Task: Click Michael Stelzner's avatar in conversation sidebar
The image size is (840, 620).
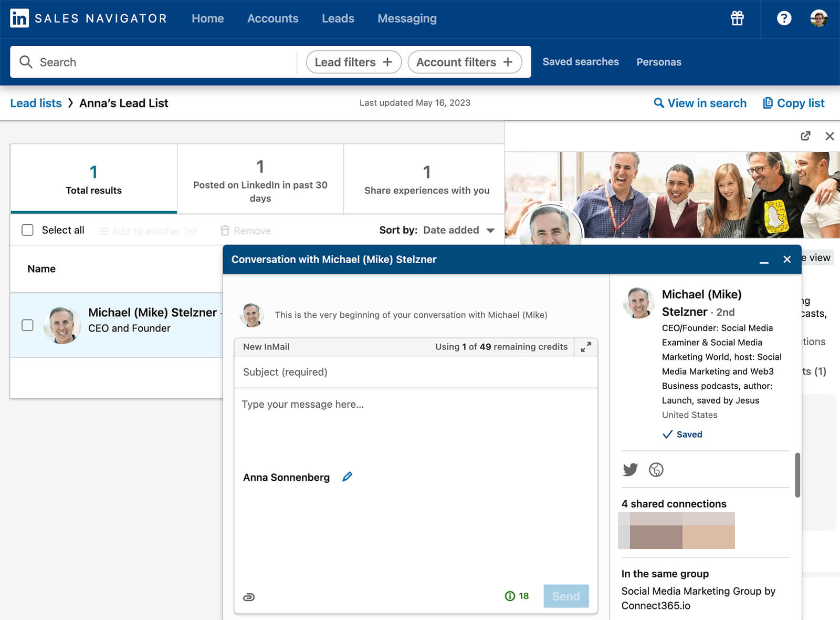Action: [x=638, y=303]
